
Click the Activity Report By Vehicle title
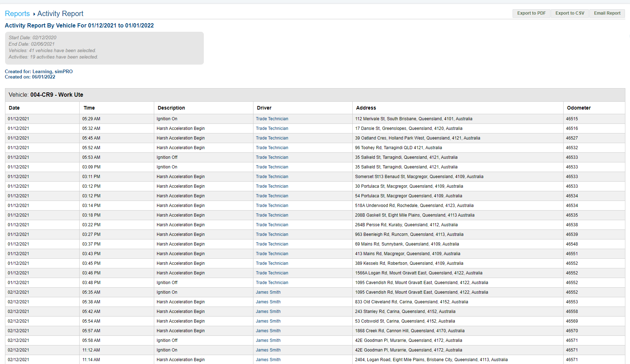point(79,26)
